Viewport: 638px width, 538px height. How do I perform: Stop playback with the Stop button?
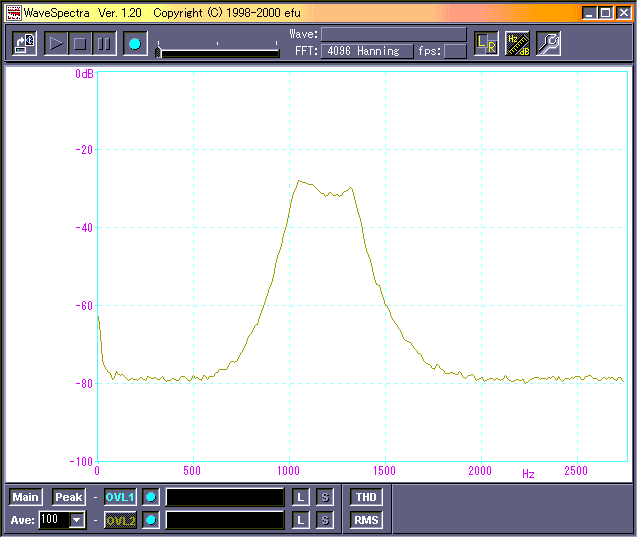tap(80, 44)
